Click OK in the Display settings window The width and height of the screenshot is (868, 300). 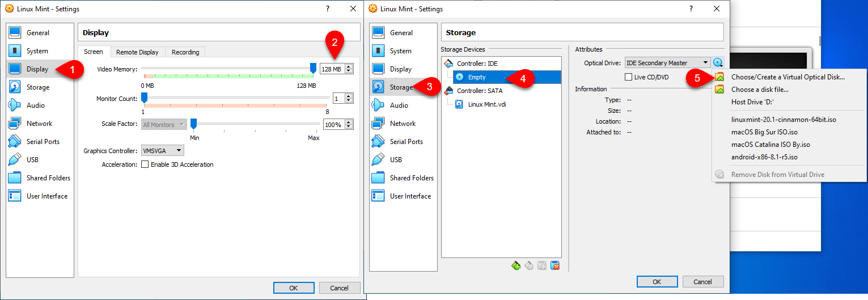click(293, 288)
